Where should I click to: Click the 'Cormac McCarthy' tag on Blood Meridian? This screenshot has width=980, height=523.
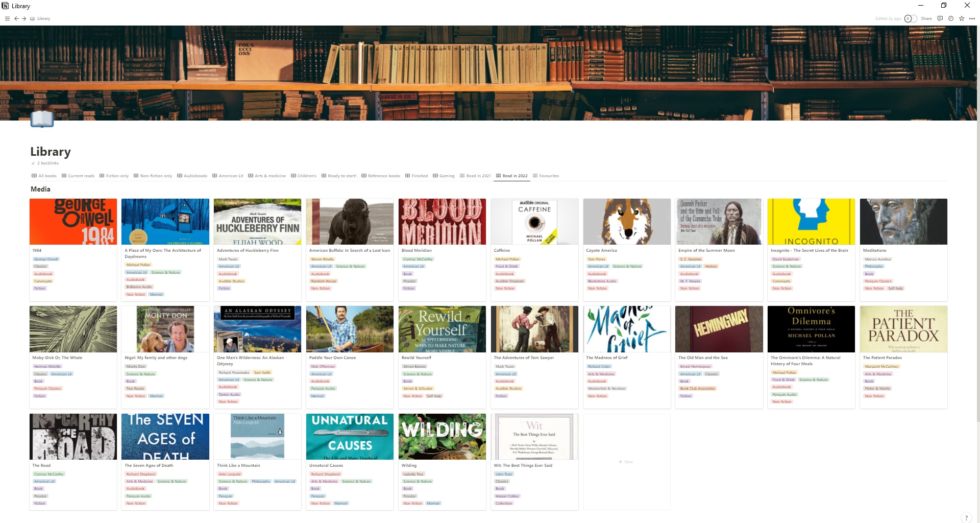[x=418, y=259]
